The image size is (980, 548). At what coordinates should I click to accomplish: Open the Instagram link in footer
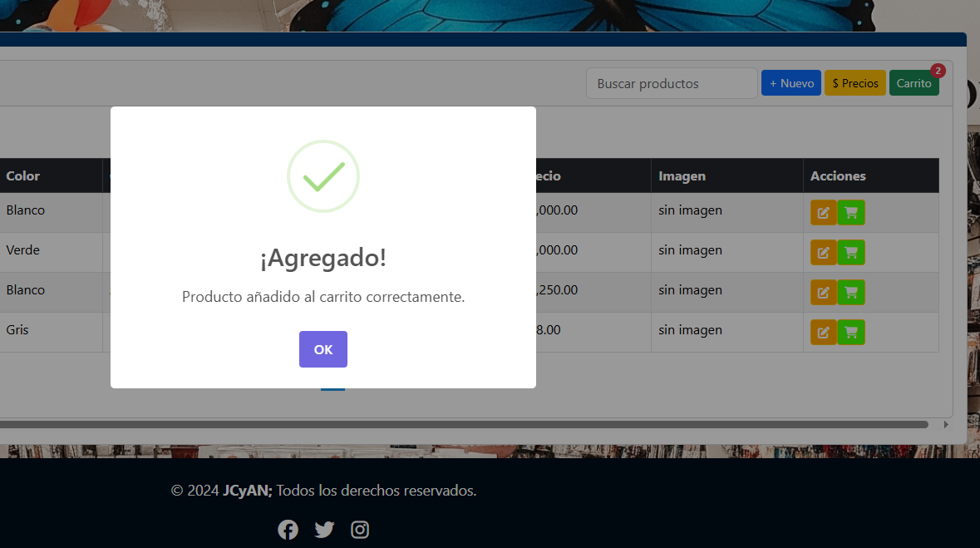[x=360, y=530]
